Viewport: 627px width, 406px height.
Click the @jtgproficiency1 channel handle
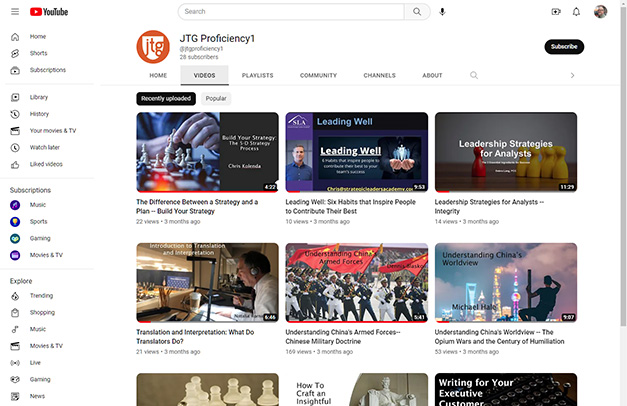(201, 49)
